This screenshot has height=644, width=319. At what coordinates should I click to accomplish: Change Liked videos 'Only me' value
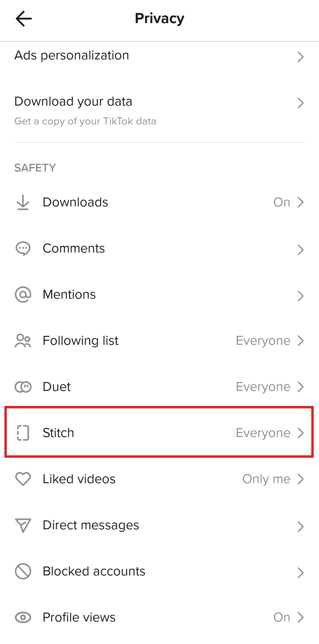[266, 479]
